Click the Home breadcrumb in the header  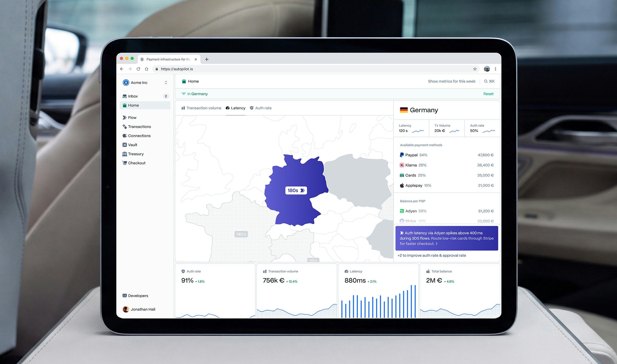tap(190, 81)
